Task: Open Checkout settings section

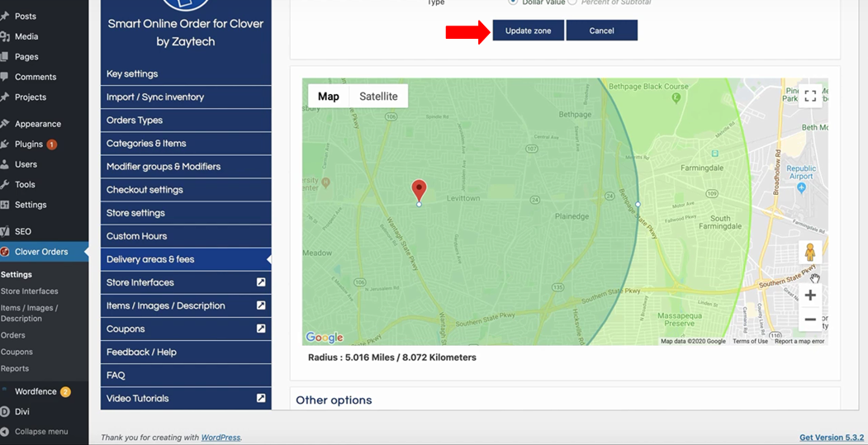Action: coord(186,190)
